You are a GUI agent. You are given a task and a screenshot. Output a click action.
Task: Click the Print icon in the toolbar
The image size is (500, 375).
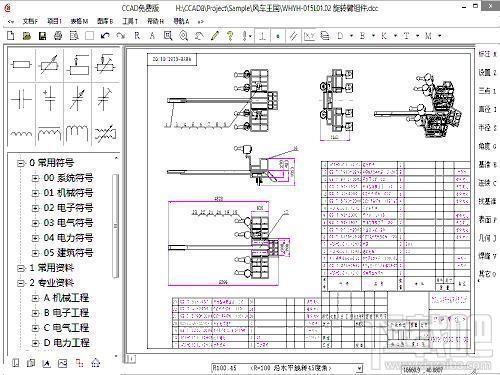point(58,35)
